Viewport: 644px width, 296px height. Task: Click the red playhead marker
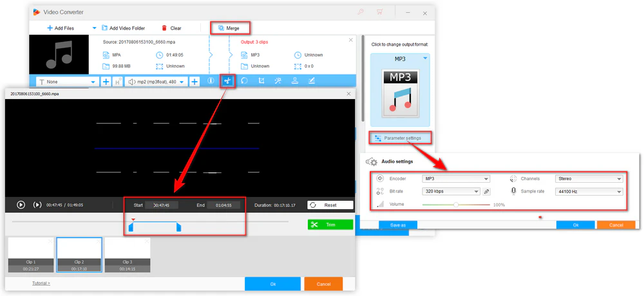(132, 219)
